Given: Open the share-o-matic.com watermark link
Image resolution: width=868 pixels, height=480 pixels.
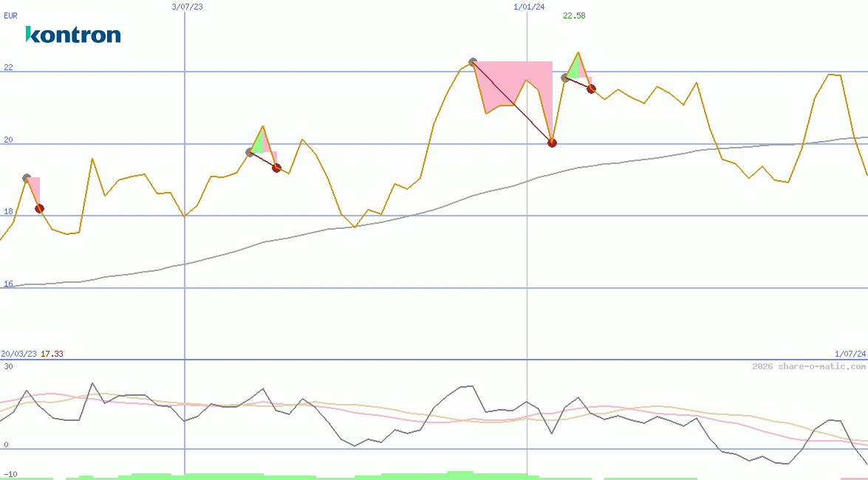Looking at the screenshot, I should [x=809, y=366].
